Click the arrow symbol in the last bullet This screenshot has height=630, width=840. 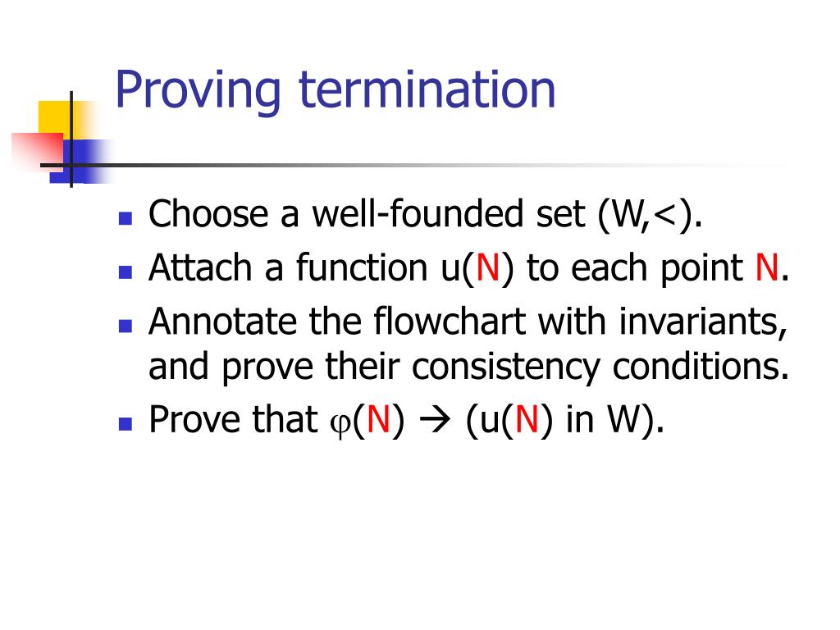[x=435, y=421]
